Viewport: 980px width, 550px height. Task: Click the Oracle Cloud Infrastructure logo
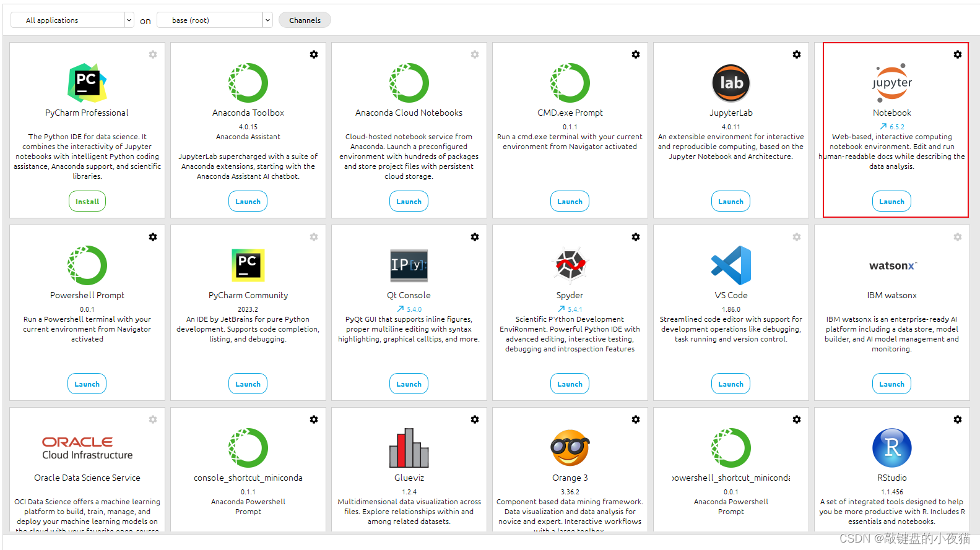click(x=87, y=448)
